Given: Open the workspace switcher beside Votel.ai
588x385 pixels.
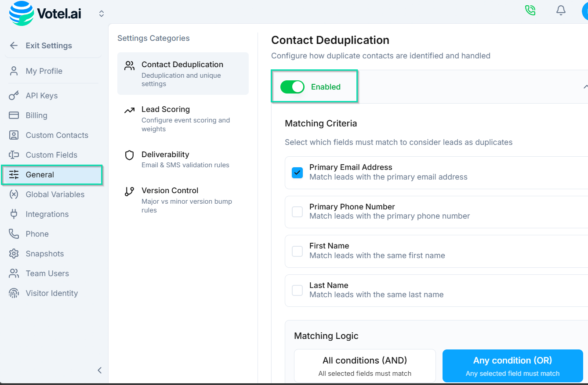Looking at the screenshot, I should coord(101,13).
